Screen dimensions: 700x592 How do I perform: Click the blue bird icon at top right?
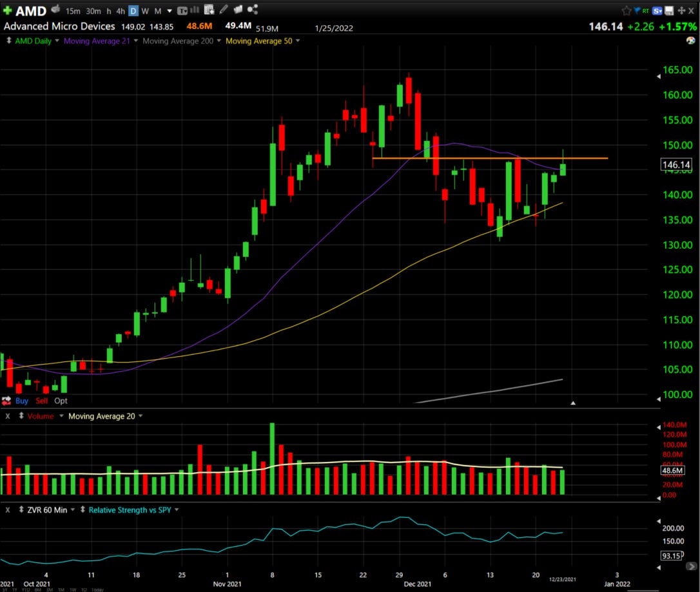637,10
